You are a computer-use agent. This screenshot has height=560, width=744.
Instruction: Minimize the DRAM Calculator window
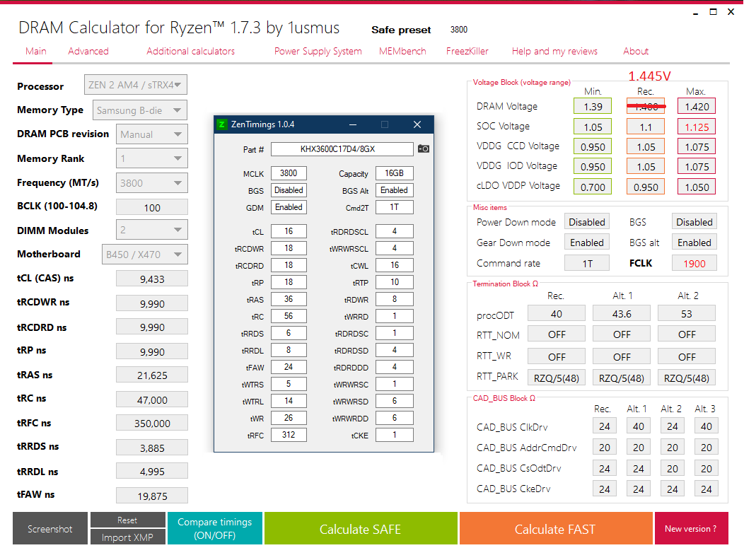tap(696, 13)
